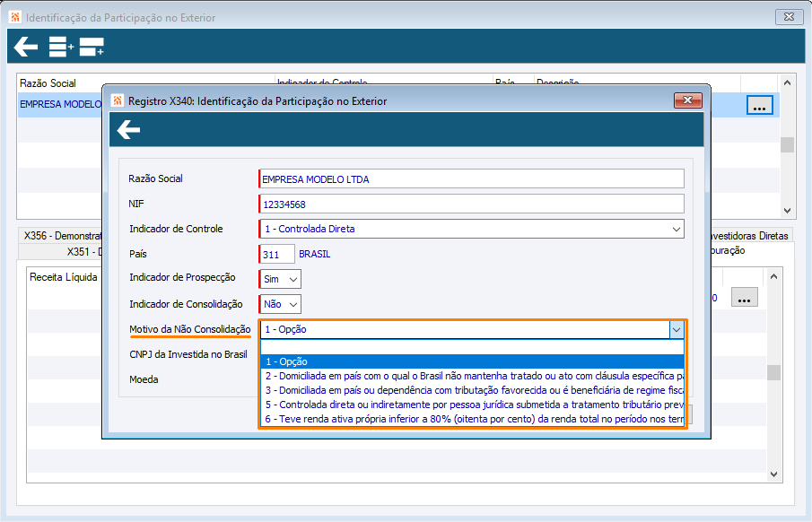Close the Registro X340 dialog

pyautogui.click(x=687, y=100)
